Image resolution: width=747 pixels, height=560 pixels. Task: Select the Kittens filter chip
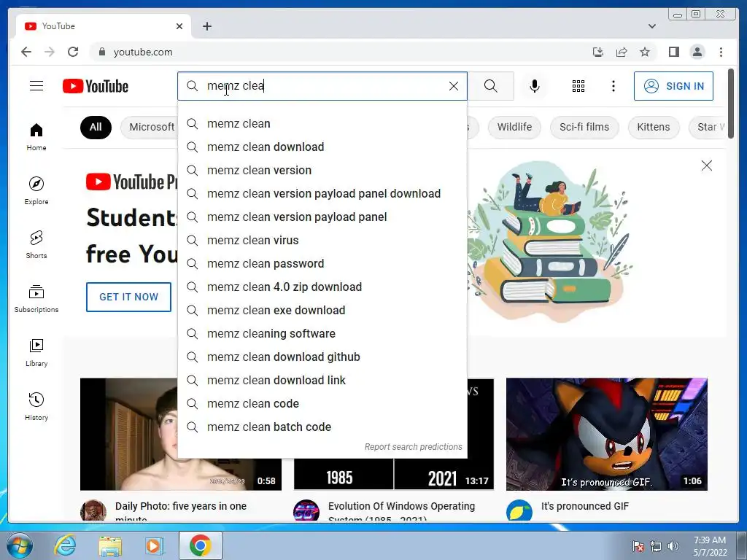click(654, 127)
